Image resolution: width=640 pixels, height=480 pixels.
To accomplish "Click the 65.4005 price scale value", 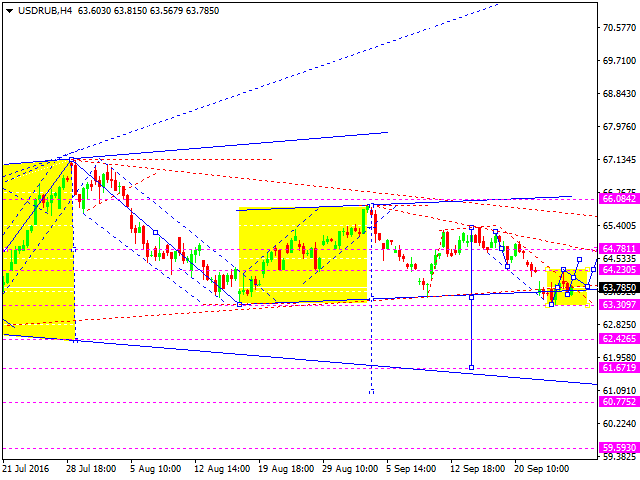I will (619, 226).
